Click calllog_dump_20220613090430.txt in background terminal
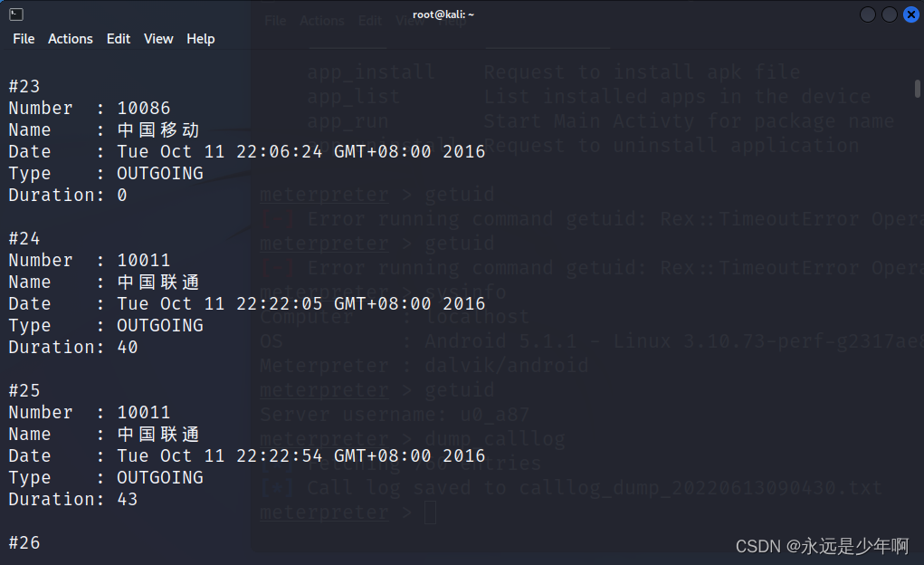 point(700,488)
